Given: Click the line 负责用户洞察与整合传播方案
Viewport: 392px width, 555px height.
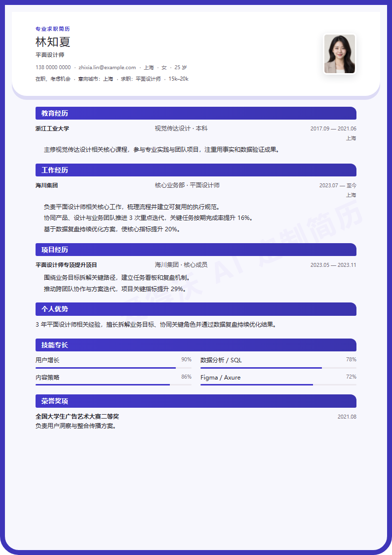Looking at the screenshot, I should click(76, 426).
